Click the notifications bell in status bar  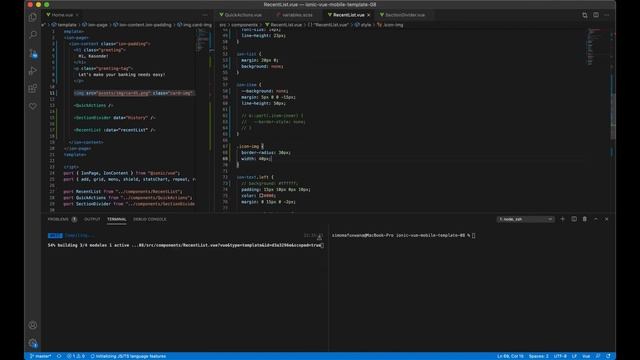(x=608, y=356)
